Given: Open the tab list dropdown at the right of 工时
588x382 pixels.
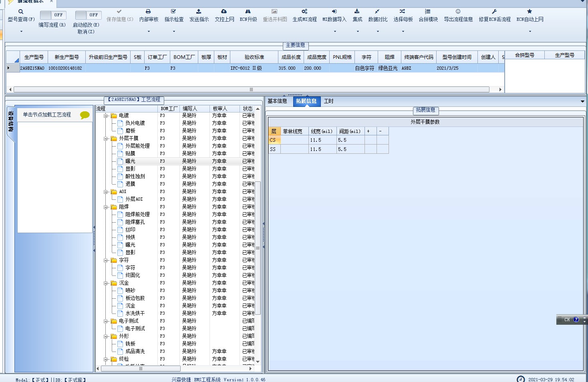Looking at the screenshot, I should pos(582,102).
